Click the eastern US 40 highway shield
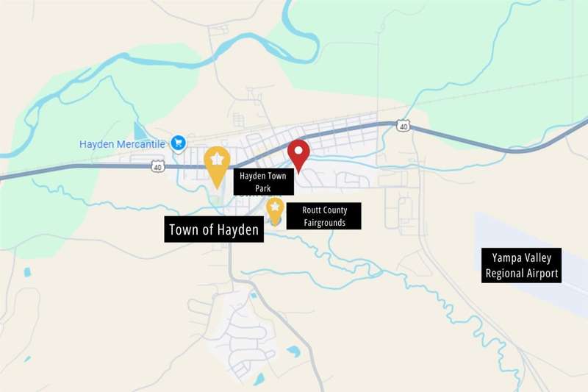Screen dimensions: 588x392 click(403, 126)
